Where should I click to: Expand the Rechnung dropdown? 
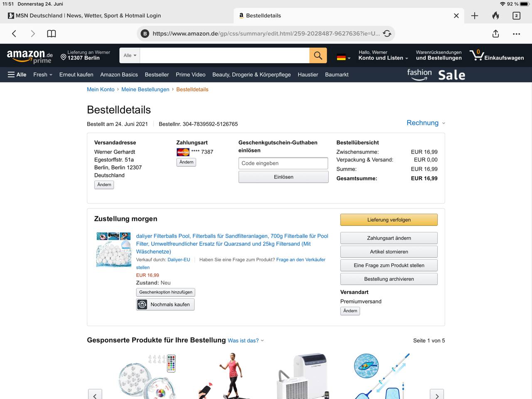tap(426, 123)
